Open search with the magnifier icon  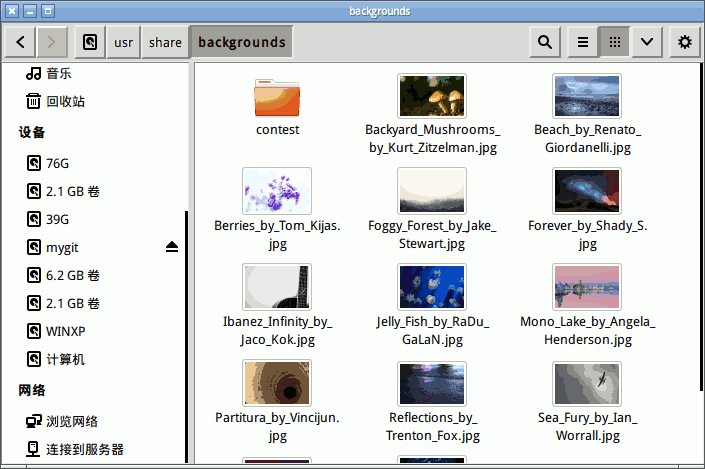545,42
